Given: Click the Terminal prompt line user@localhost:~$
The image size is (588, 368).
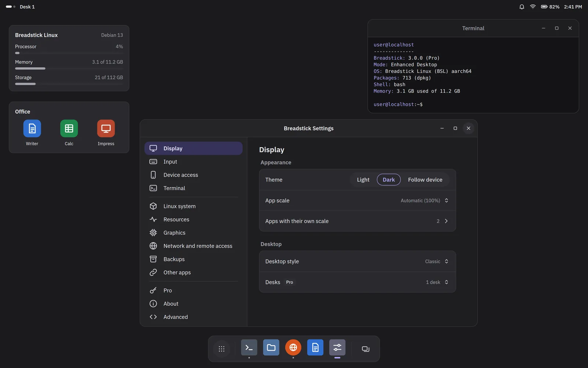Looking at the screenshot, I should [398, 105].
